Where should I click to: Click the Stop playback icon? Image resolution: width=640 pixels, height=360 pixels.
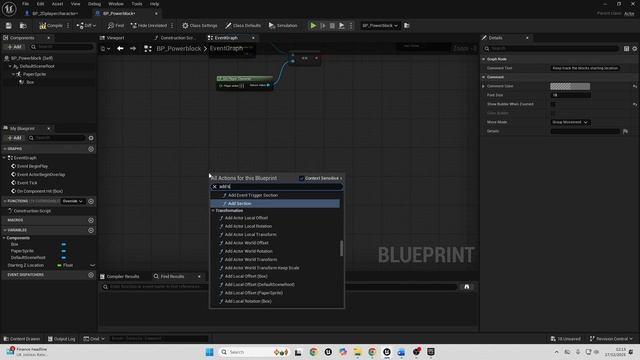tap(332, 26)
